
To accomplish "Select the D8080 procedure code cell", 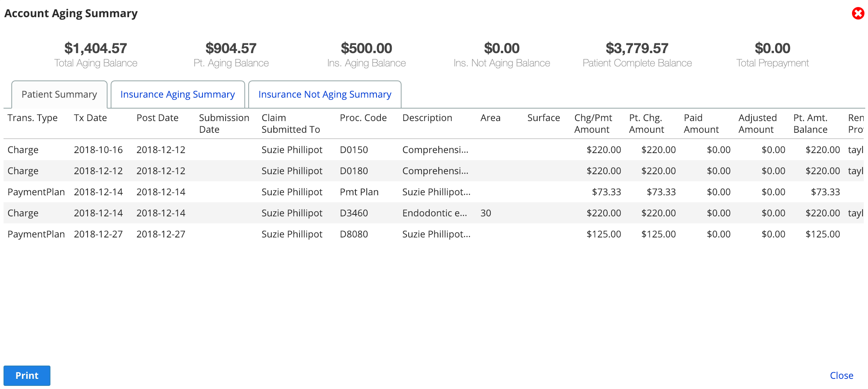I will [x=354, y=234].
